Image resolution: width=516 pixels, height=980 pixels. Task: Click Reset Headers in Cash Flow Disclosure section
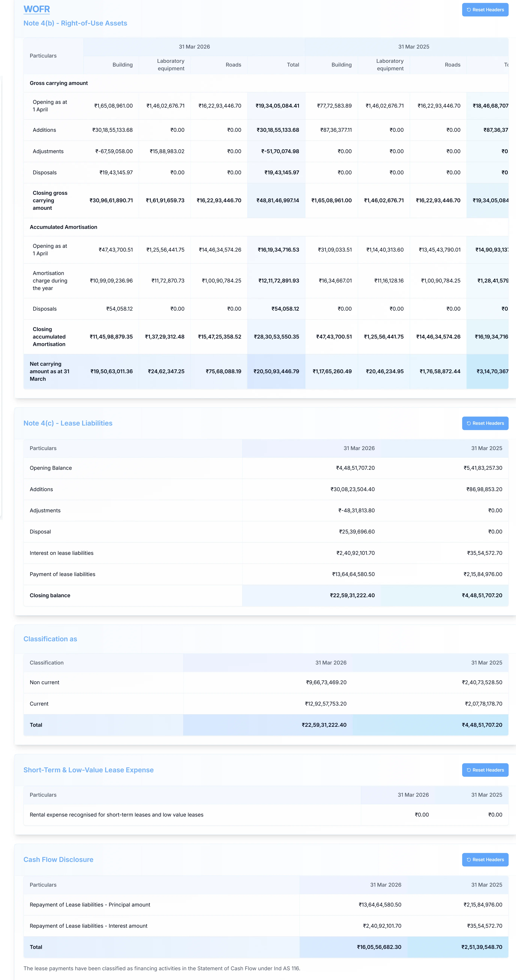click(x=485, y=859)
